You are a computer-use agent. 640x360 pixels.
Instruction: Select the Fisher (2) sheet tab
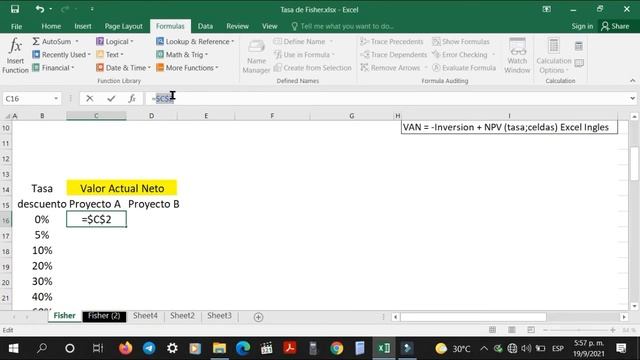104,316
